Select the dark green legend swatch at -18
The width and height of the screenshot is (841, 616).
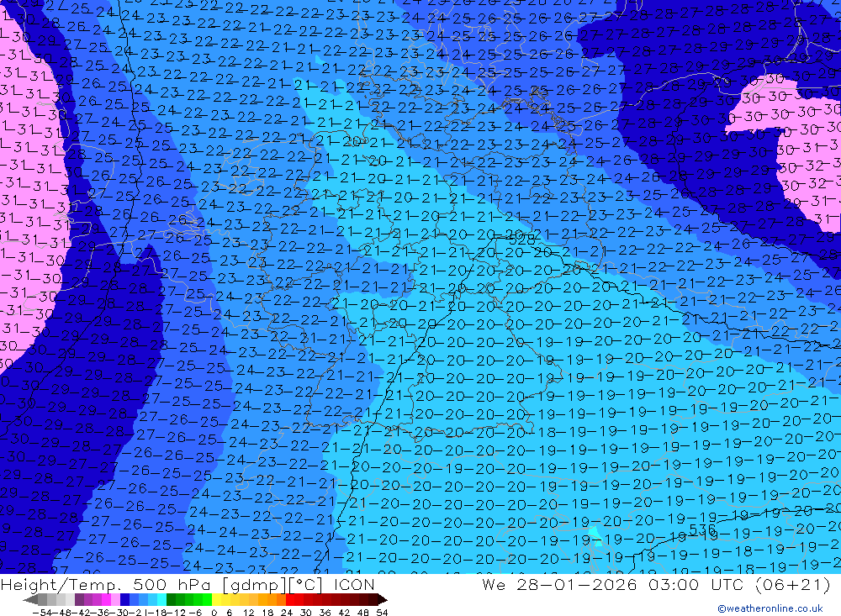pos(171,599)
